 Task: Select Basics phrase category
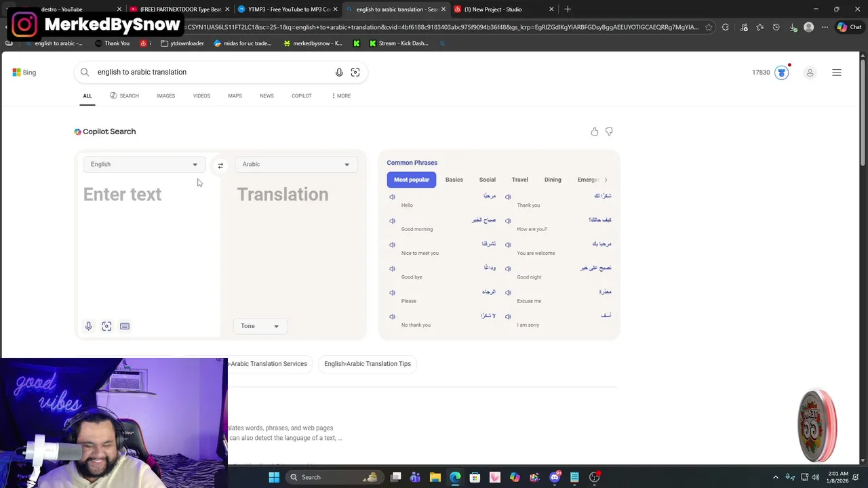[x=454, y=180]
